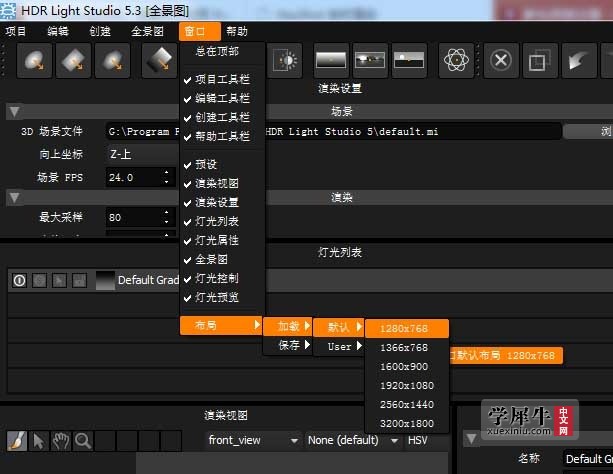The image size is (613, 474).
Task: Collapse the 场景 section triangle
Action: point(14,112)
